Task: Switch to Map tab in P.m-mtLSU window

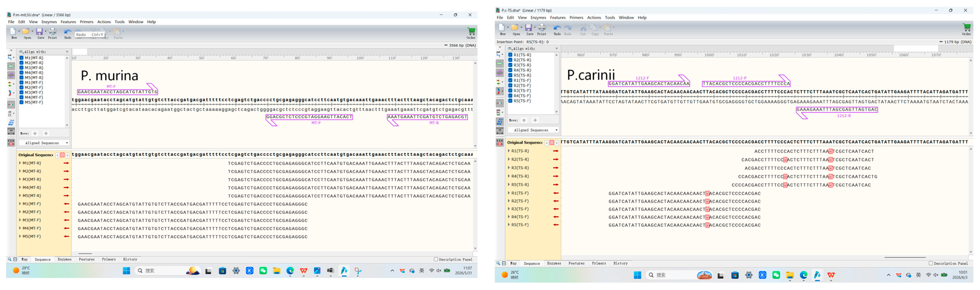Action: coord(24,259)
